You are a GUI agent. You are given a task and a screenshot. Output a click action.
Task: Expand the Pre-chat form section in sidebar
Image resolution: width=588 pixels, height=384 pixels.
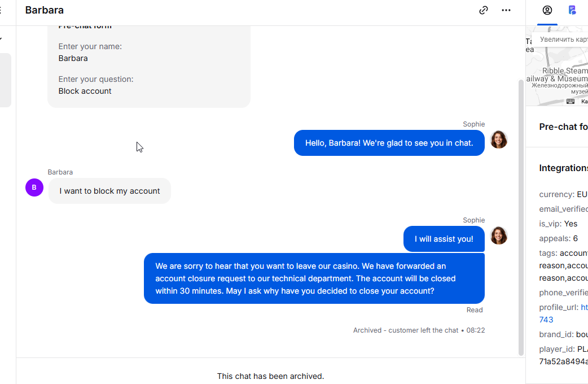point(563,126)
